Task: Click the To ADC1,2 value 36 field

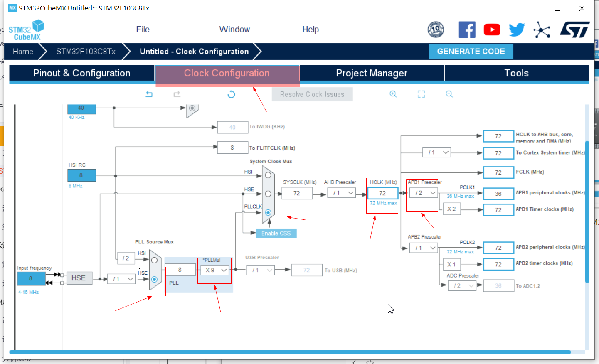Action: coord(498,285)
